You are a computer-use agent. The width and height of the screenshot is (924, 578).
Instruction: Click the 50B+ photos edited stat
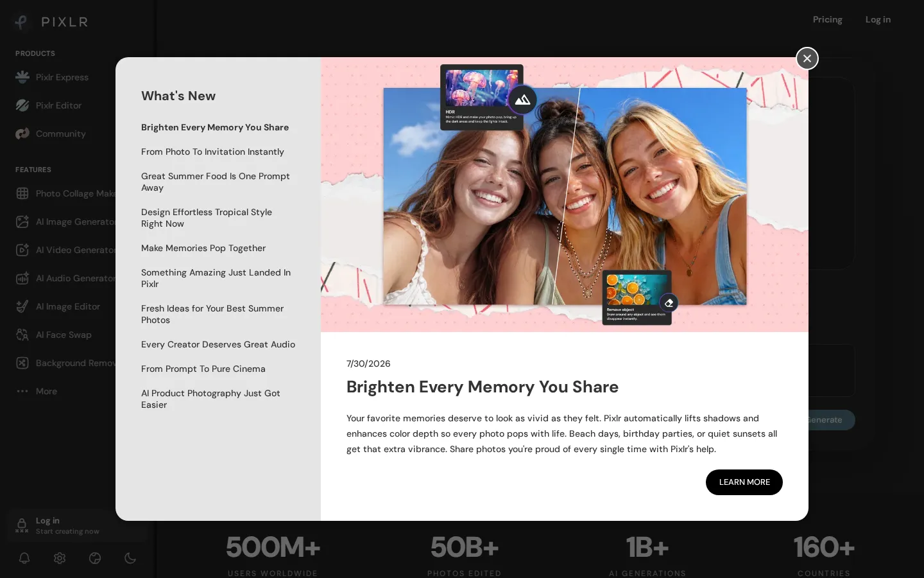465,556
